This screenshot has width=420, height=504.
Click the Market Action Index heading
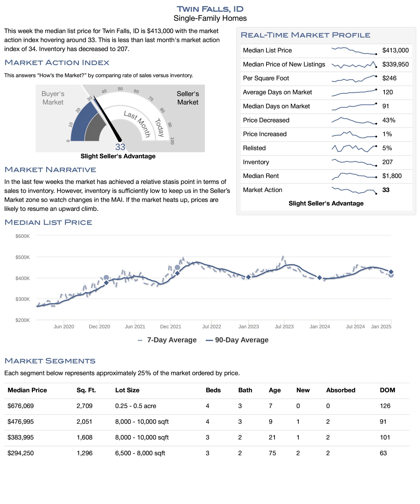[57, 63]
